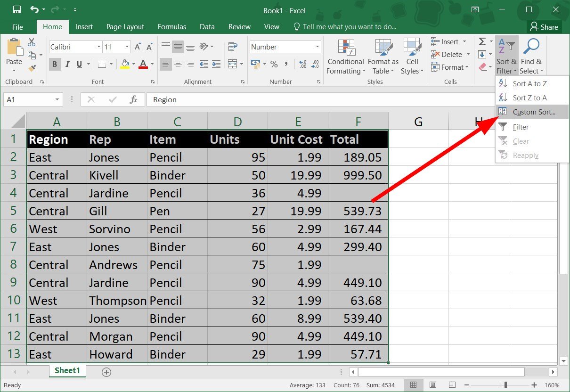Expand the Name Box dropdown arrow

[x=57, y=99]
